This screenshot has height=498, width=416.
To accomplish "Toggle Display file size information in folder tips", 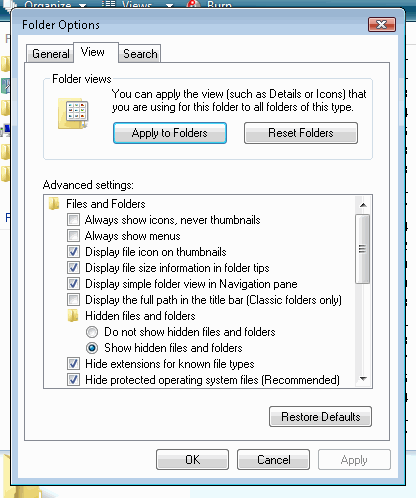I will coord(73,268).
